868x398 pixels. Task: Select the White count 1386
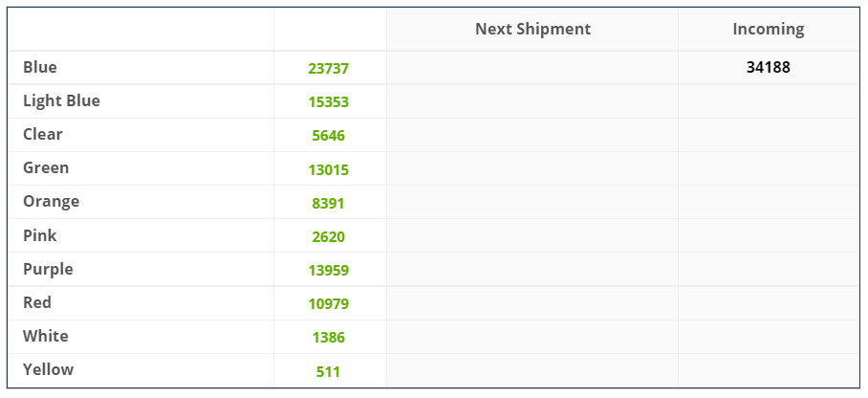tap(328, 337)
